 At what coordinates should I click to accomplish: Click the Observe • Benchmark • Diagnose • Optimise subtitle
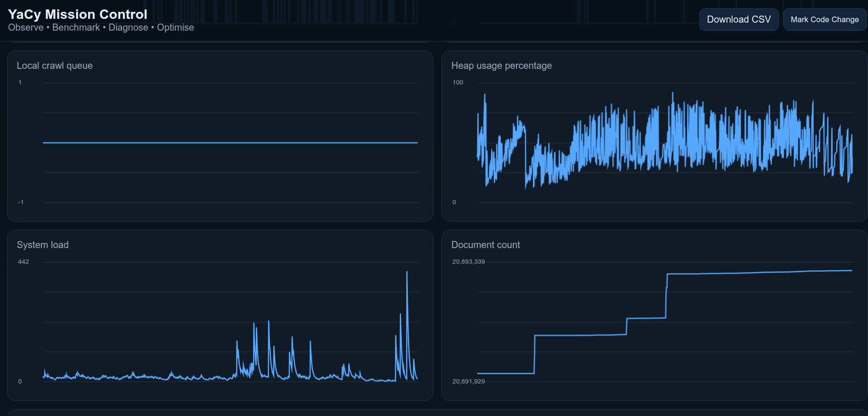(x=101, y=27)
